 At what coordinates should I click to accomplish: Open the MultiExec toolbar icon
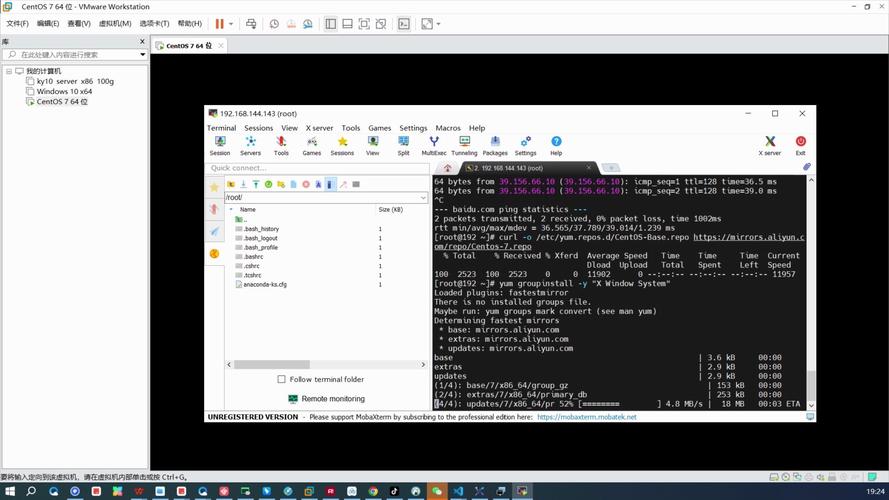(434, 146)
